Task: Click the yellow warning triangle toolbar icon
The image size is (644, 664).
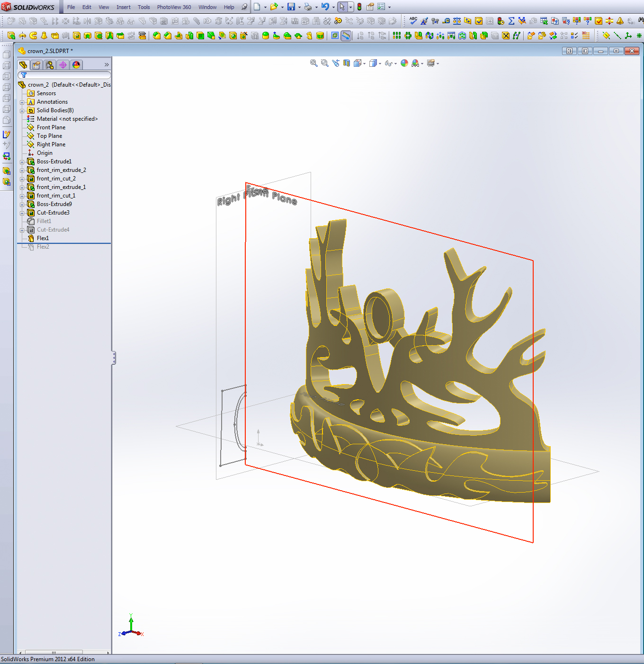Action: point(620,21)
